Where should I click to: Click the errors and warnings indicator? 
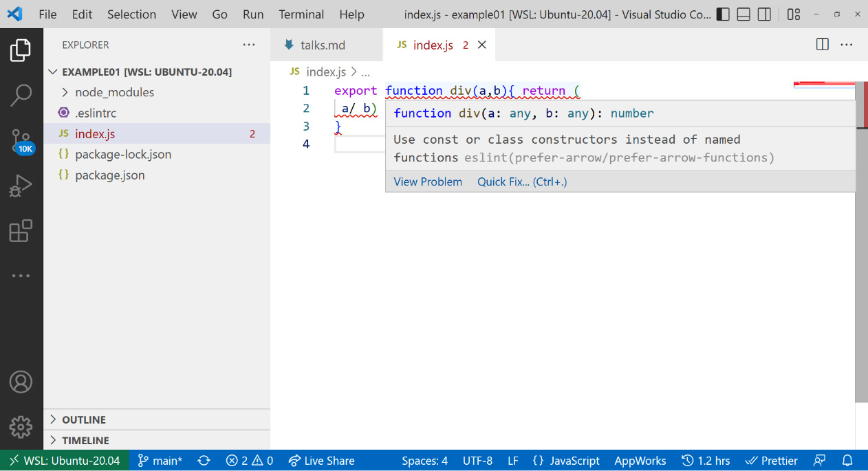click(x=249, y=461)
